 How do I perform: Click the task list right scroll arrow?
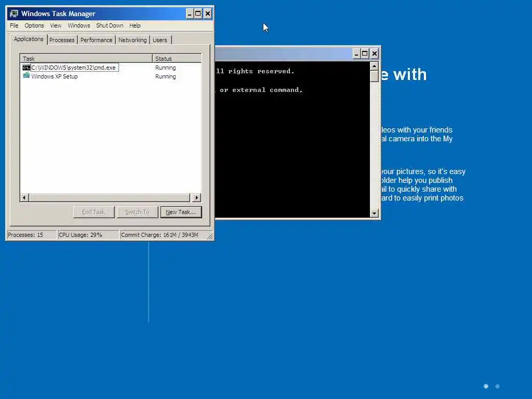click(x=196, y=197)
